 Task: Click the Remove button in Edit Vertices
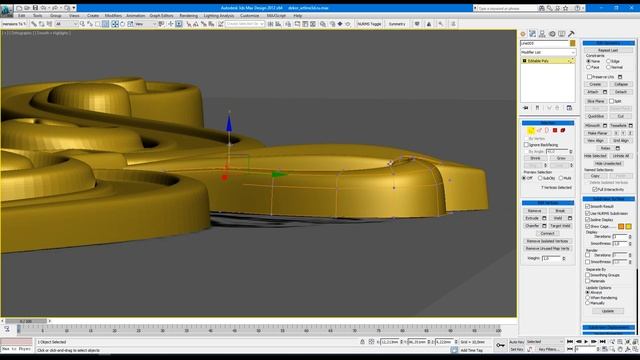[x=535, y=211]
